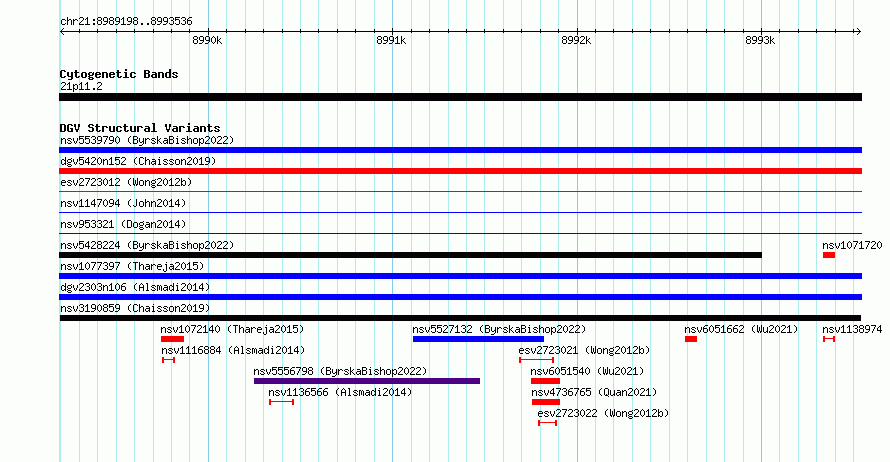Screen dimensions: 890x462
Task: Select the small red nsv1071720 bar
Action: click(x=829, y=255)
